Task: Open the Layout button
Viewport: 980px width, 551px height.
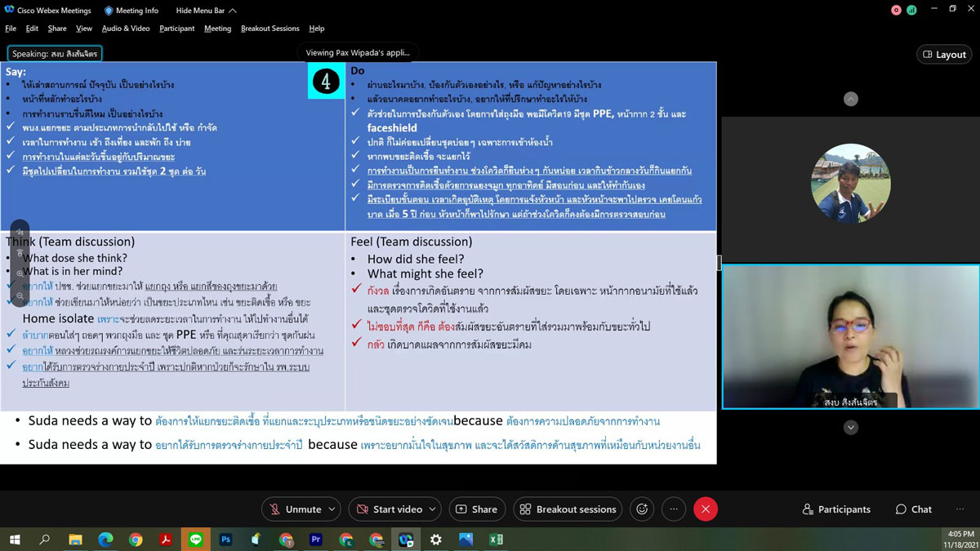Action: click(x=944, y=55)
